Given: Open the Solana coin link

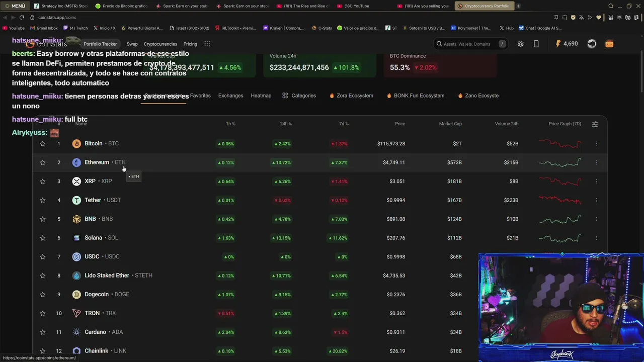Looking at the screenshot, I should tap(101, 238).
